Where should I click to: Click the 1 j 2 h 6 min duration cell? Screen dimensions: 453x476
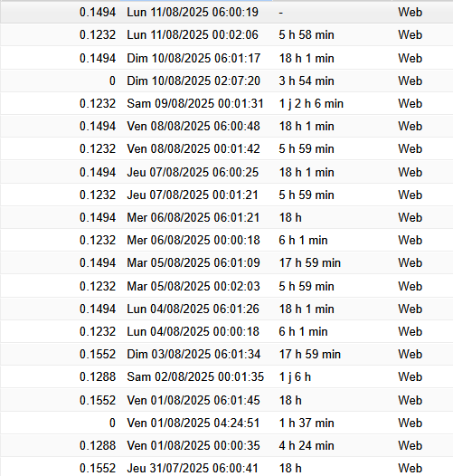311,103
